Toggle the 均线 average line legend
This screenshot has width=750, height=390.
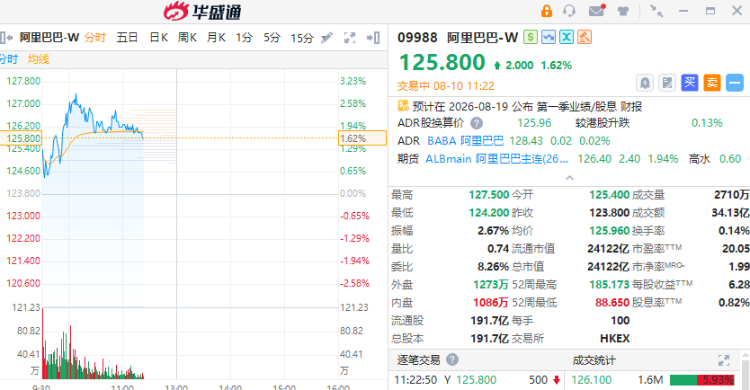pyautogui.click(x=39, y=59)
